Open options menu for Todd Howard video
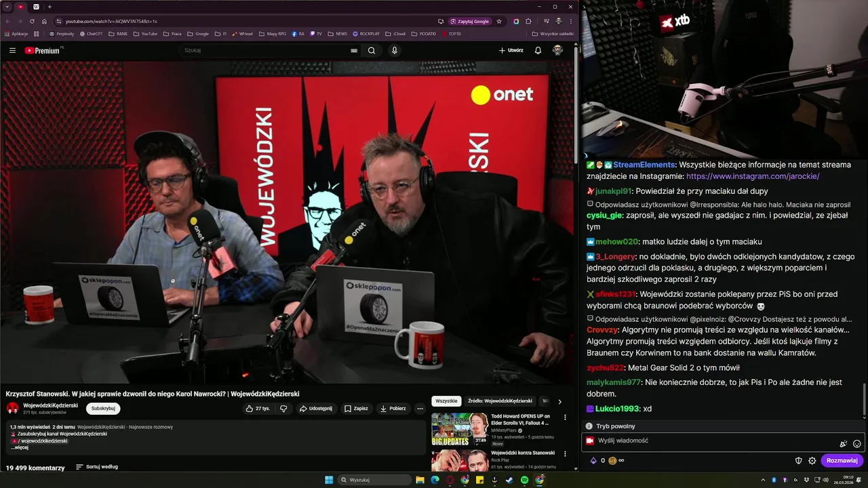Screen dimensions: 868x488 [565, 418]
